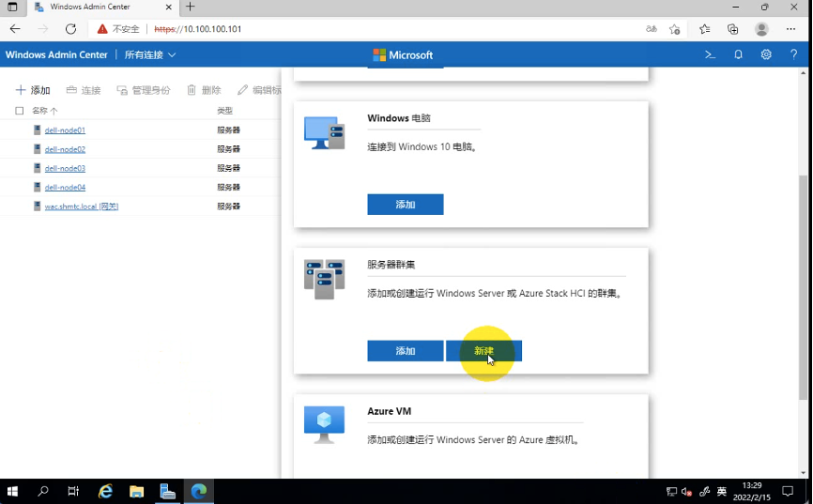Viewport: 813px width, 504px height.
Task: Open File Explorer from taskbar
Action: 136,491
